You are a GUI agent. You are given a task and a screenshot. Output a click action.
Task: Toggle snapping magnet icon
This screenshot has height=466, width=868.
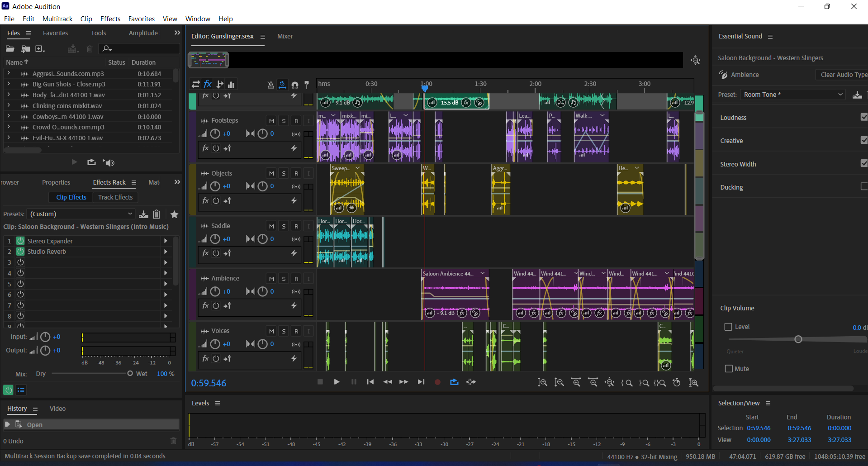[x=295, y=85]
